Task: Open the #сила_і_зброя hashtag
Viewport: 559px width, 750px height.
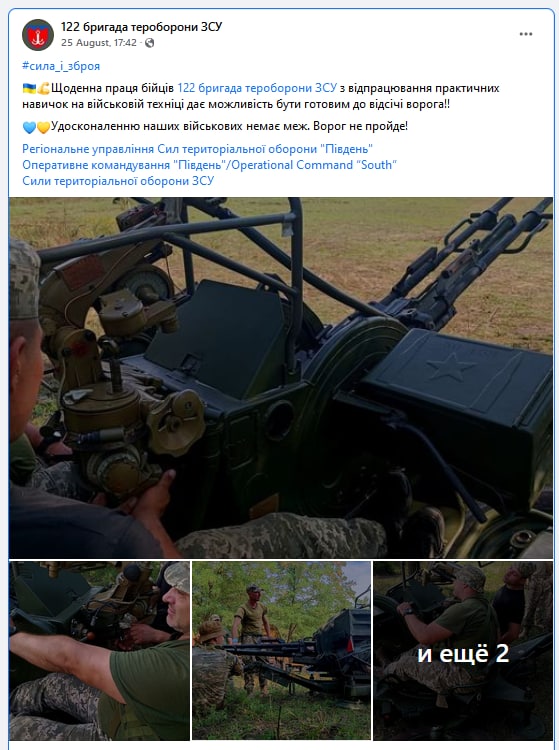Action: pyautogui.click(x=61, y=66)
